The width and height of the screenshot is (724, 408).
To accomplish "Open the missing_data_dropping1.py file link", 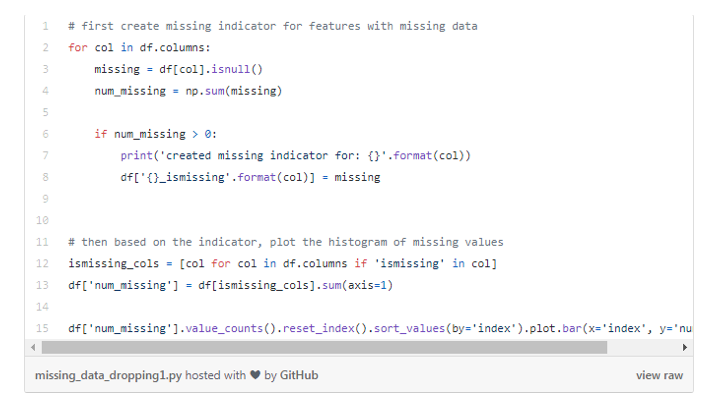I will [109, 376].
